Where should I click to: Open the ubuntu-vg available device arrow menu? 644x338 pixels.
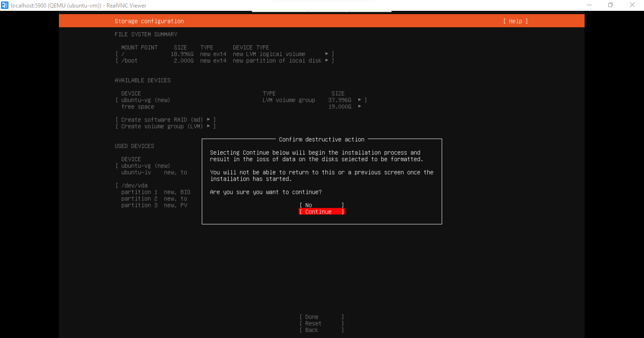coord(360,100)
